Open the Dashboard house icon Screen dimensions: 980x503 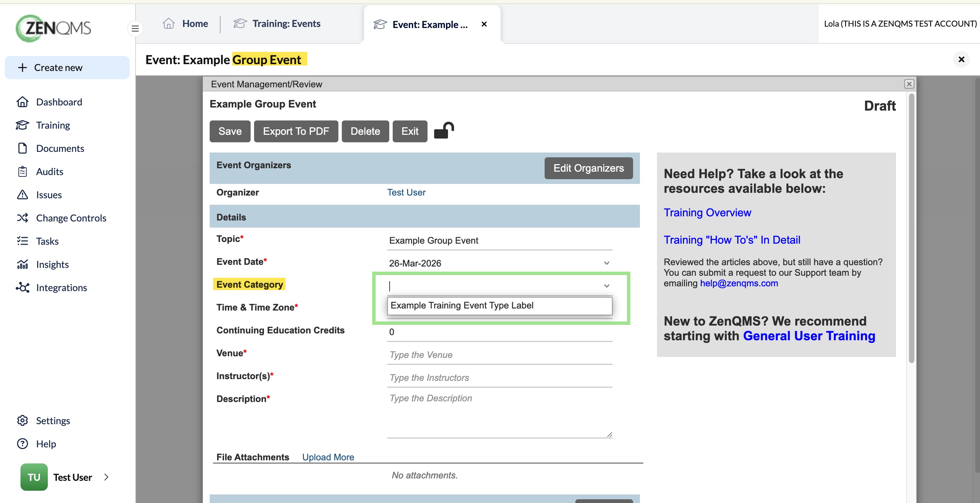click(23, 102)
